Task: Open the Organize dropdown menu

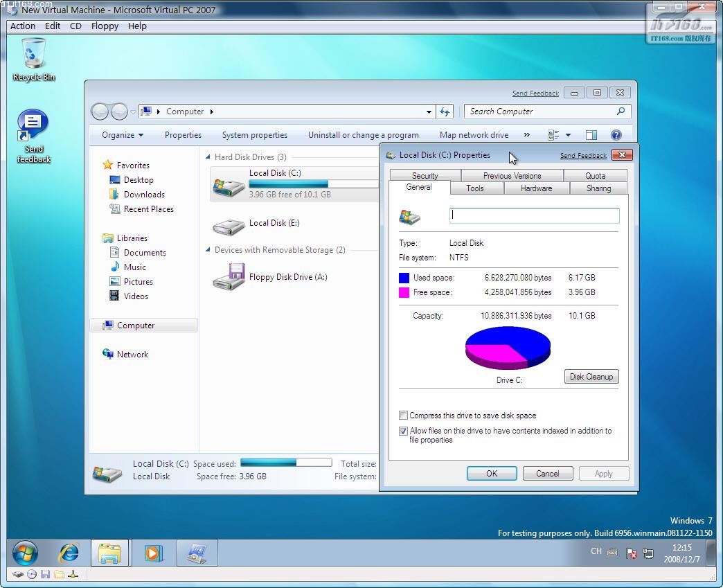Action: click(x=123, y=135)
